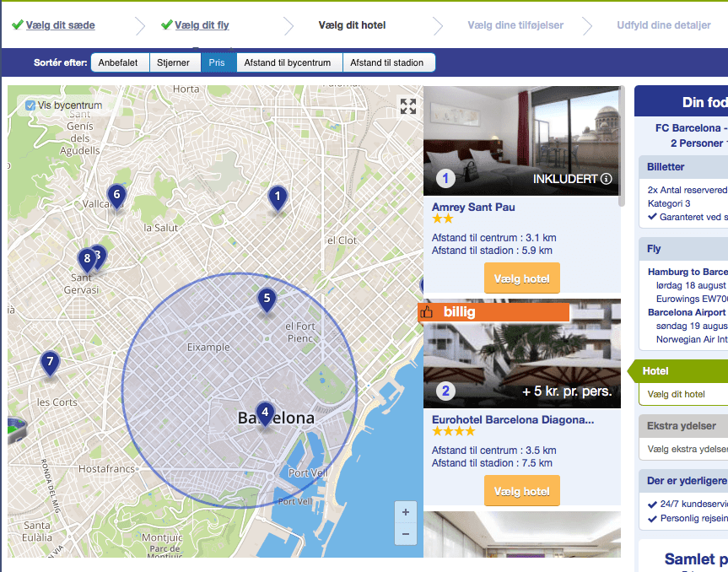Screen dimensions: 728x572
Task: Select map pin number 6 near Vallcarca
Action: tap(116, 196)
